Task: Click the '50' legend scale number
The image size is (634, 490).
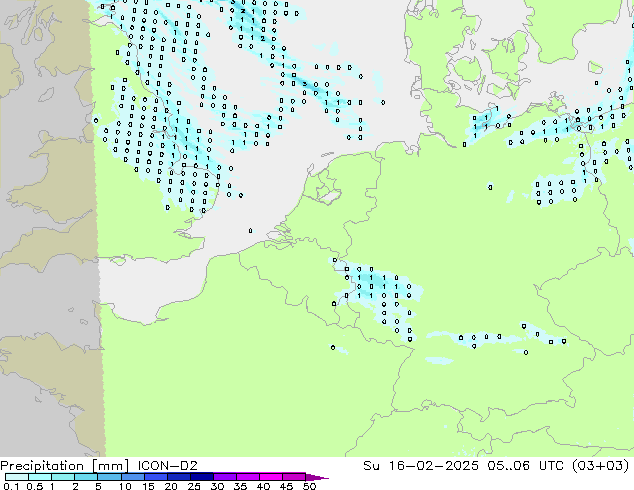Action: click(x=309, y=486)
